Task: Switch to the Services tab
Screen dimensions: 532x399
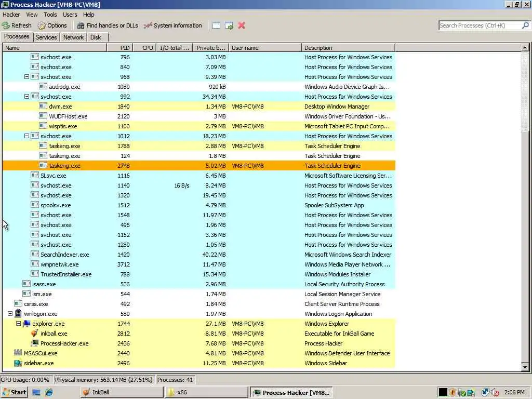Action: coord(46,37)
